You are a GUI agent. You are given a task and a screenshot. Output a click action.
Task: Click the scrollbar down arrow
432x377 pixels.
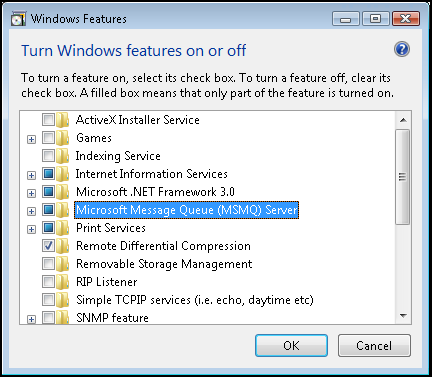coord(403,315)
